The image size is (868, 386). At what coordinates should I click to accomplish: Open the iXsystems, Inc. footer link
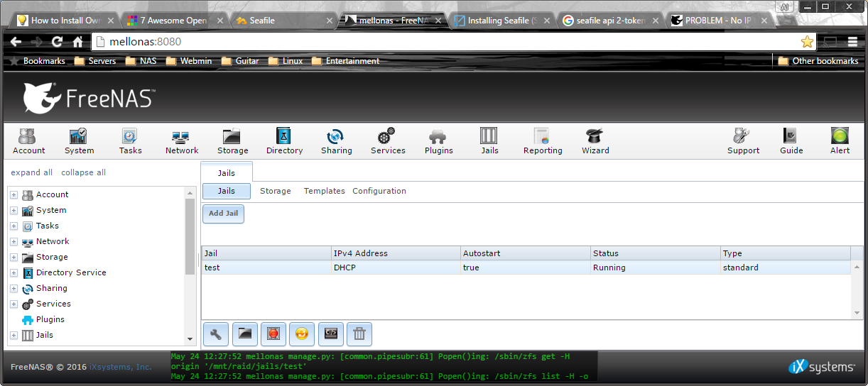(x=120, y=367)
